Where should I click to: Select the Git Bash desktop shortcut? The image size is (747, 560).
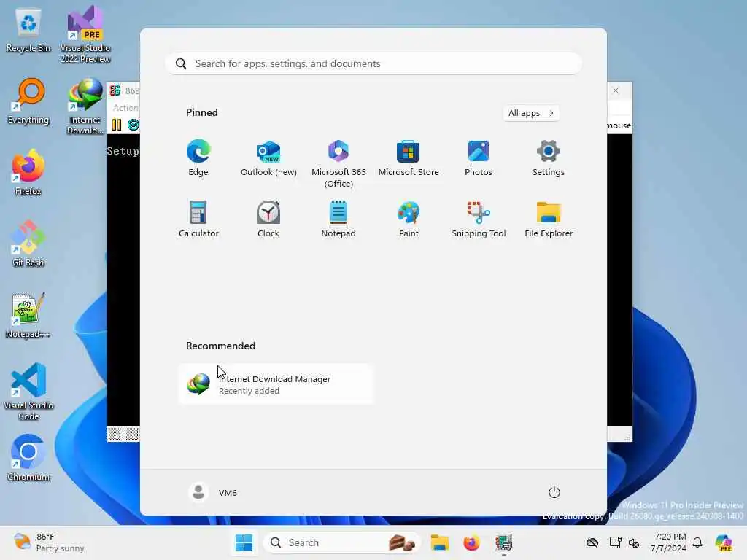click(x=28, y=244)
